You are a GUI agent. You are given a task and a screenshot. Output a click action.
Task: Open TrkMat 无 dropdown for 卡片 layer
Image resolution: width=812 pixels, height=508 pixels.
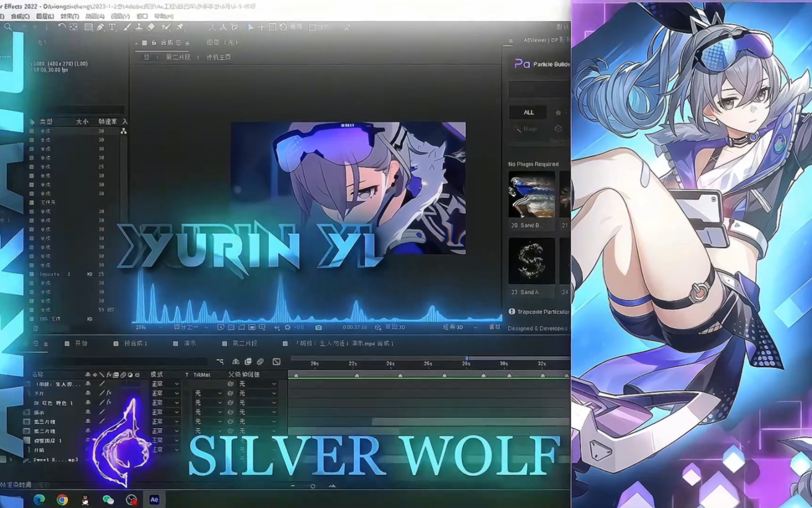click(208, 393)
